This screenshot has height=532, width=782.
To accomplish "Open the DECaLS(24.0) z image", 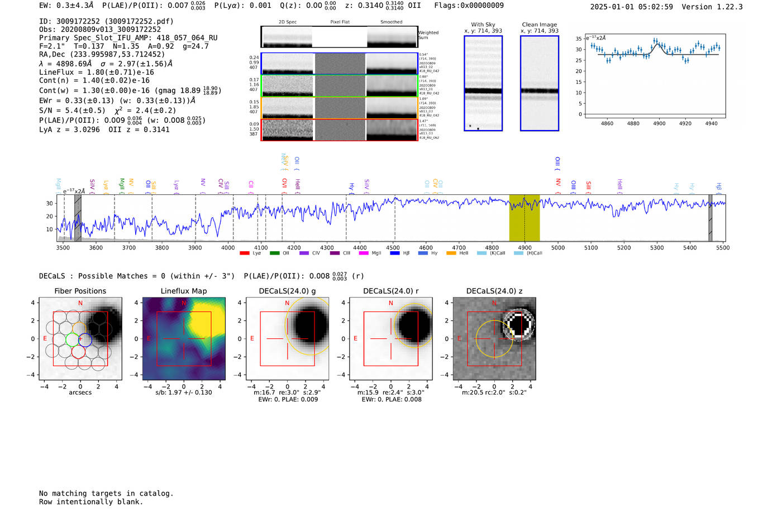I will 494,339.
